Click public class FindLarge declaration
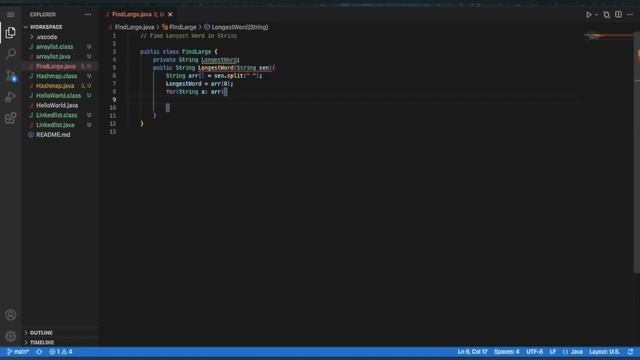The width and height of the screenshot is (640, 360). click(x=179, y=52)
